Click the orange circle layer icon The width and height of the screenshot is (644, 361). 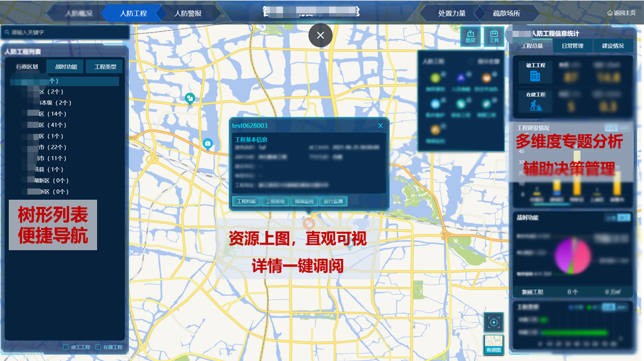486,78
